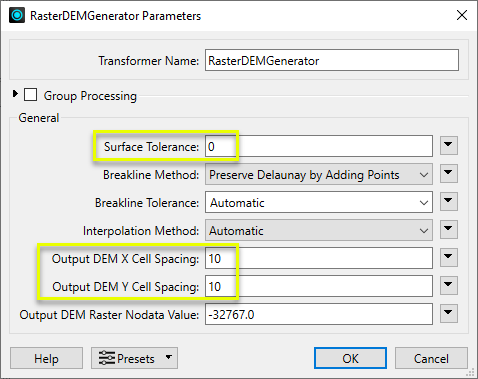Click the Cancel button
The height and width of the screenshot is (379, 478).
click(x=431, y=358)
